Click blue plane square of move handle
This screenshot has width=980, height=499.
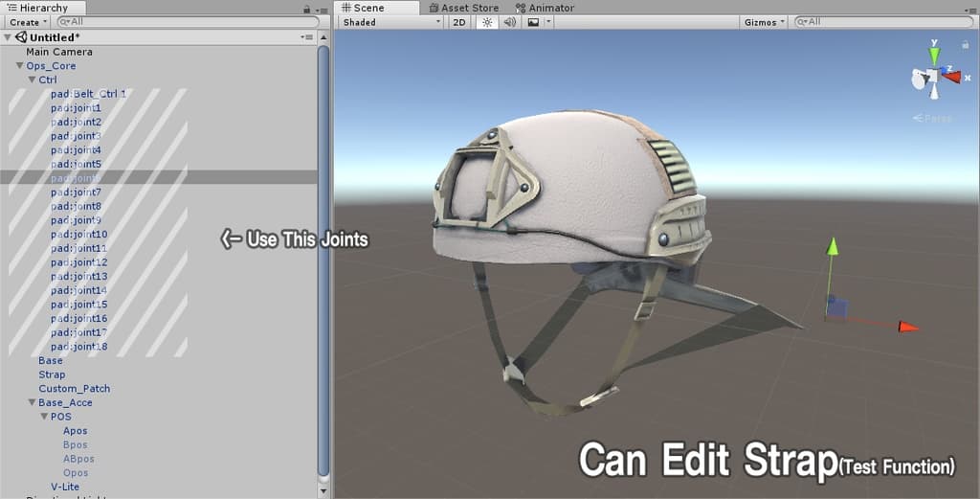pyautogui.click(x=837, y=306)
